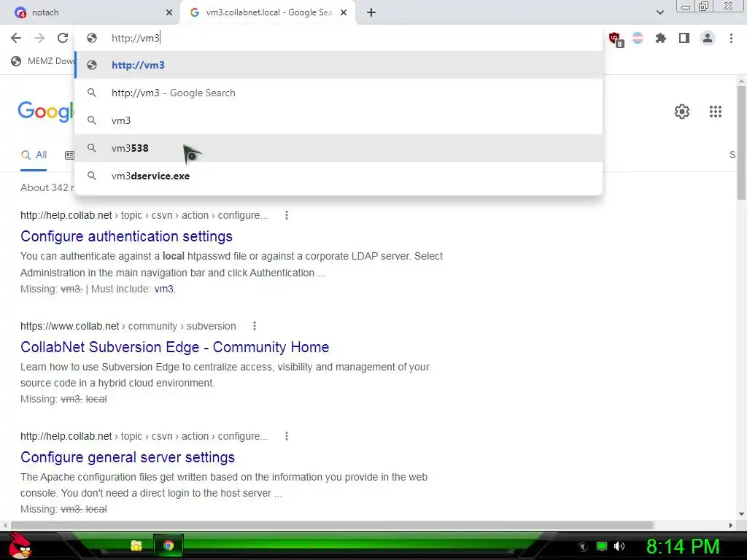This screenshot has width=747, height=560.
Task: Choose the http://vm3 URL suggestion
Action: 338,65
